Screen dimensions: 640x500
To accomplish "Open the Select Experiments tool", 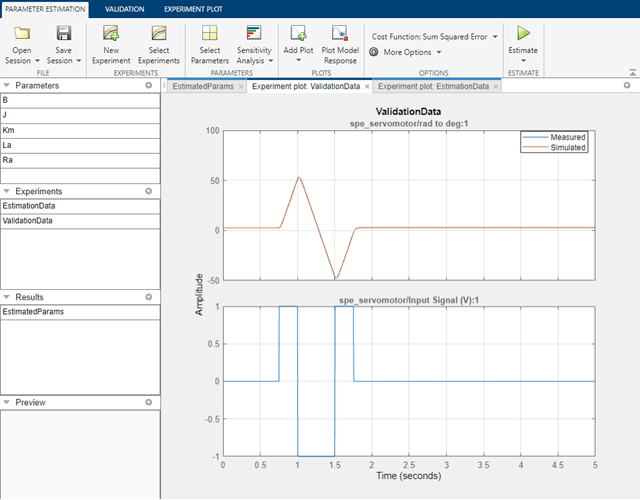I will (159, 45).
